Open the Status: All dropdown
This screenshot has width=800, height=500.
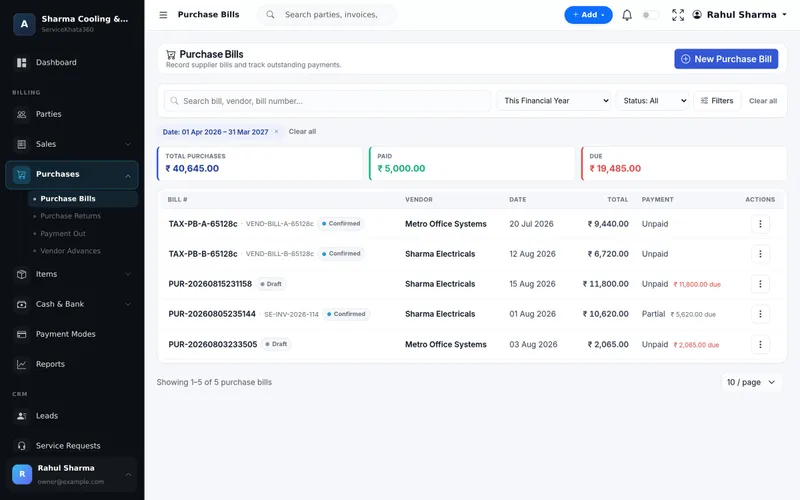pos(653,101)
